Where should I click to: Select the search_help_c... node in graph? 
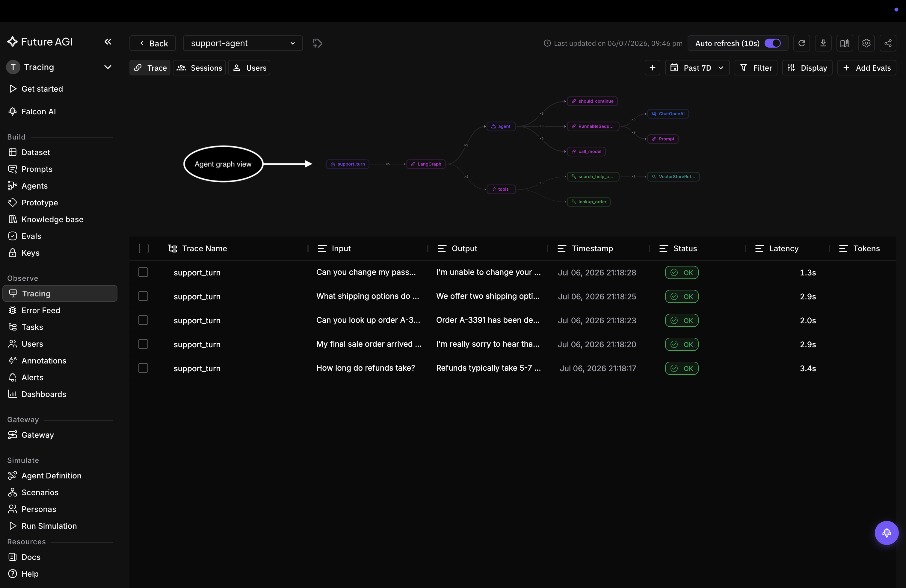[593, 176]
